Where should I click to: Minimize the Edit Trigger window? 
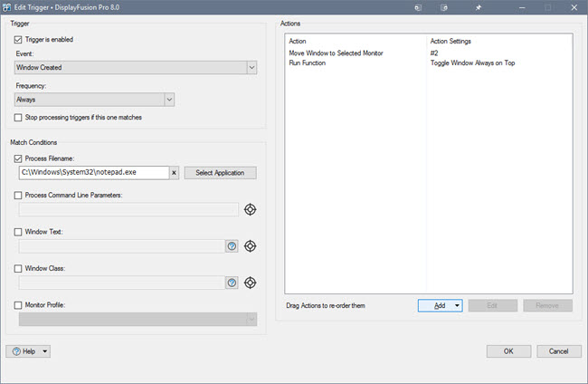click(522, 7)
